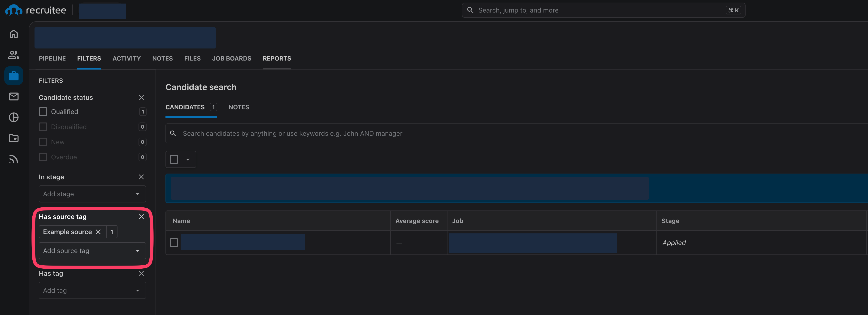868x315 pixels.
Task: Open the Reports pie chart sidebar icon
Action: pyautogui.click(x=13, y=117)
